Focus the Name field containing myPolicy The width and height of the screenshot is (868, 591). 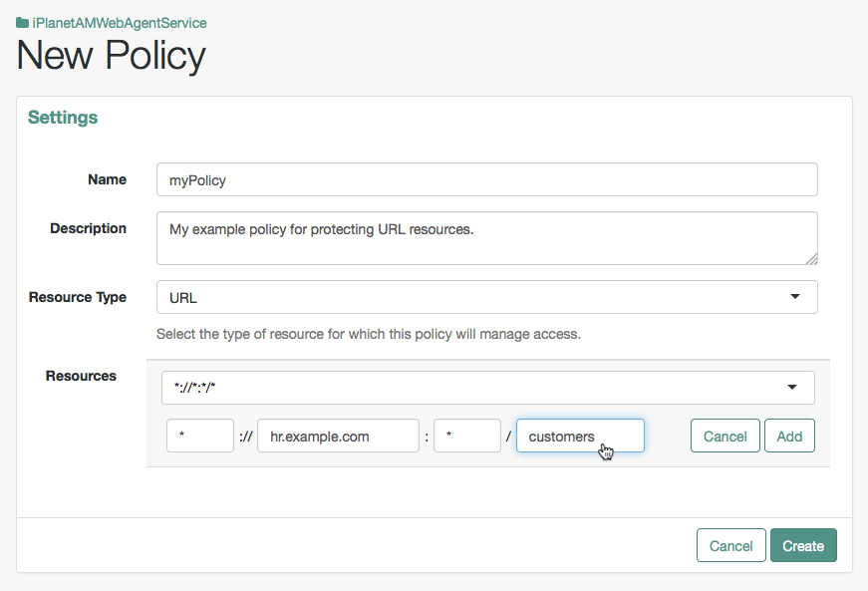[x=486, y=179]
